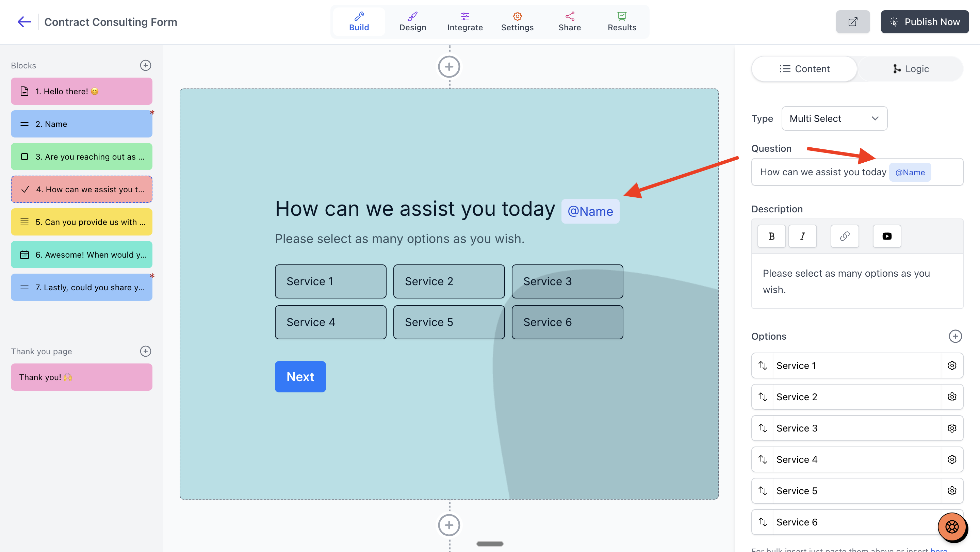Select the Service 6 choice in preview
Image resolution: width=980 pixels, height=552 pixels.
click(567, 322)
